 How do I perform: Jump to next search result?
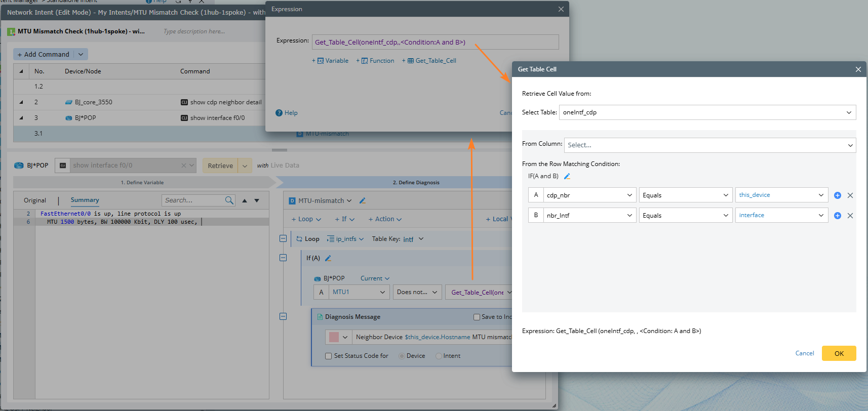click(x=257, y=200)
